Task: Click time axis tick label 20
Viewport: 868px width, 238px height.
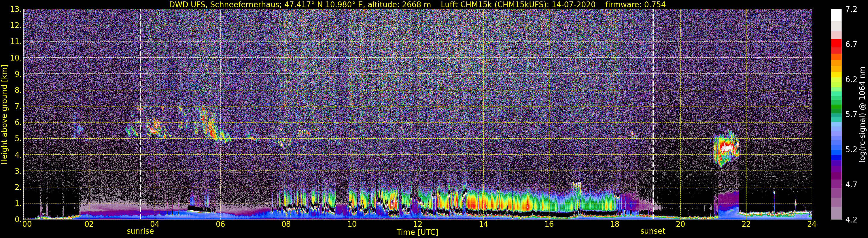Action: pyautogui.click(x=680, y=224)
